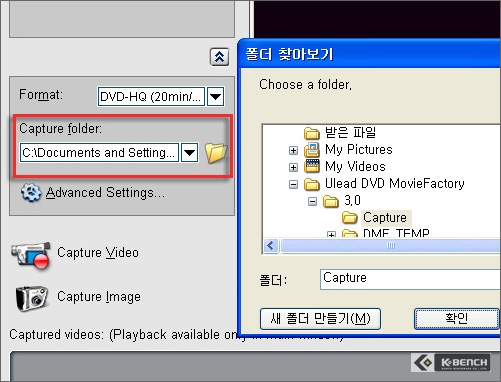Select the 3.0 folder
This screenshot has height=382, width=501.
[352, 200]
